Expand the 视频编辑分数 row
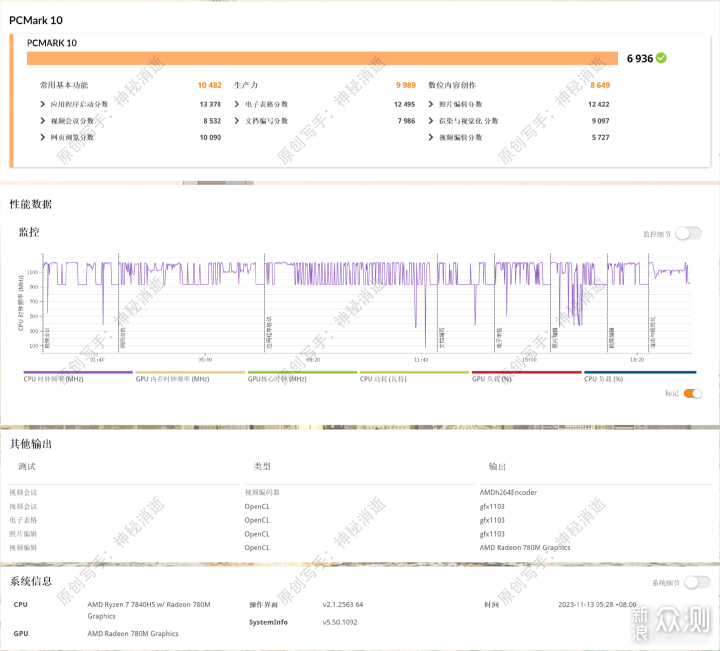This screenshot has width=720, height=651. tap(431, 137)
